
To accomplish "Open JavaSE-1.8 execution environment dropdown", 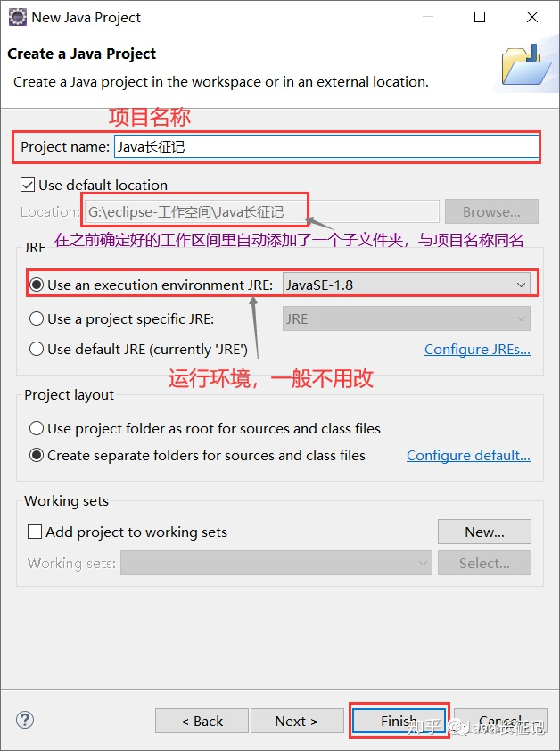I will point(407,285).
